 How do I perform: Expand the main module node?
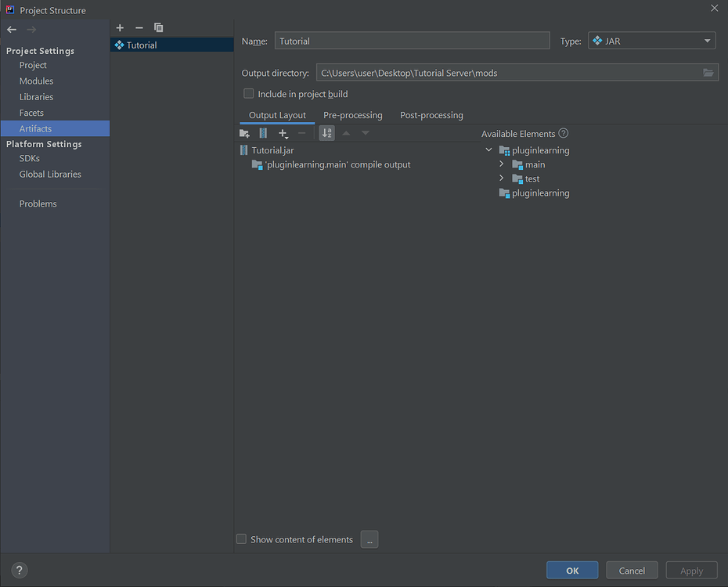502,164
